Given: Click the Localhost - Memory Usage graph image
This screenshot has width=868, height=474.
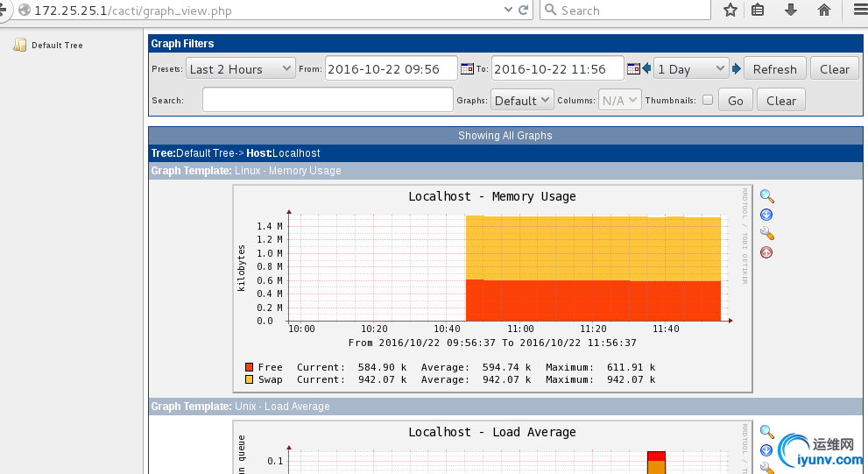Looking at the screenshot, I should [x=492, y=288].
